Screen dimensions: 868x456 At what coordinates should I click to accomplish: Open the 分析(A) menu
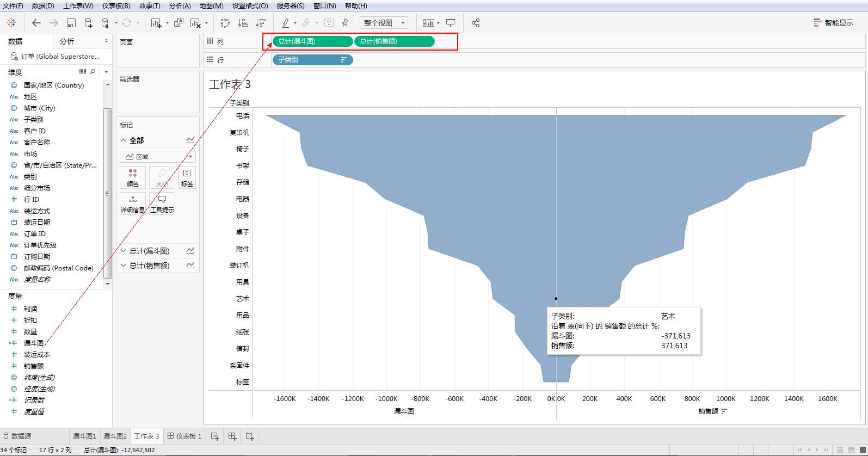(x=180, y=6)
